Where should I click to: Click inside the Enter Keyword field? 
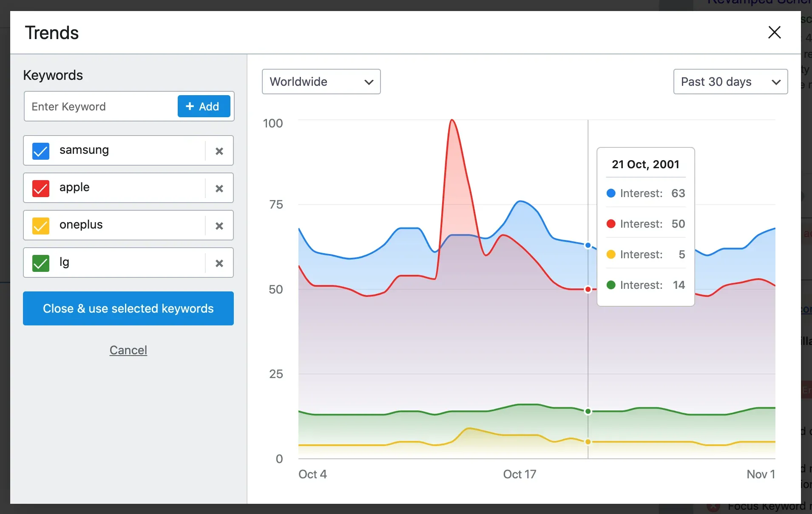click(98, 106)
